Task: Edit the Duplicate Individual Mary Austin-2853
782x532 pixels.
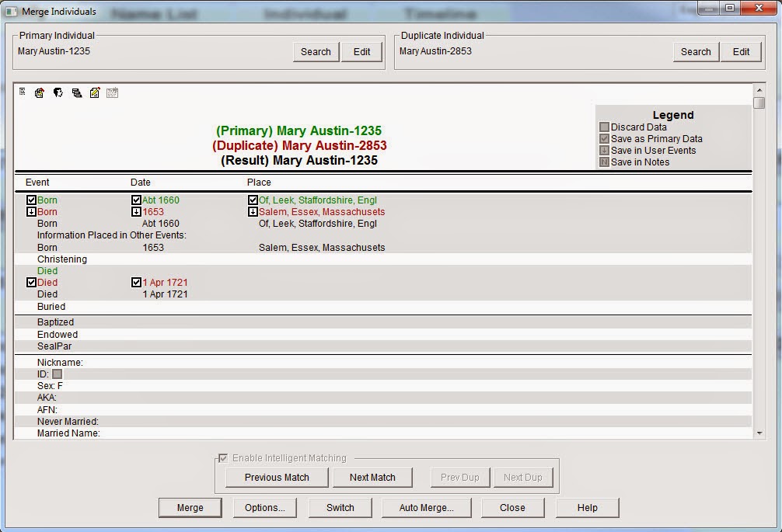Action: click(741, 52)
